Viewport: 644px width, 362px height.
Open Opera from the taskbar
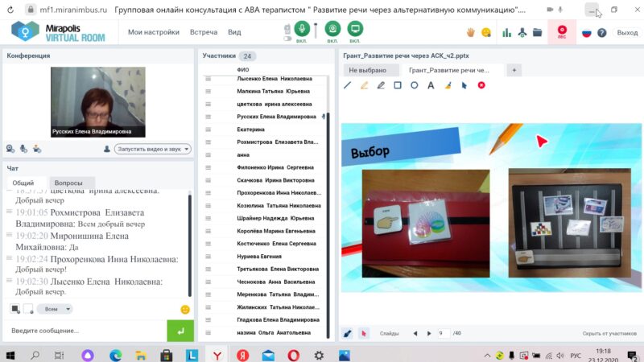[294, 356]
